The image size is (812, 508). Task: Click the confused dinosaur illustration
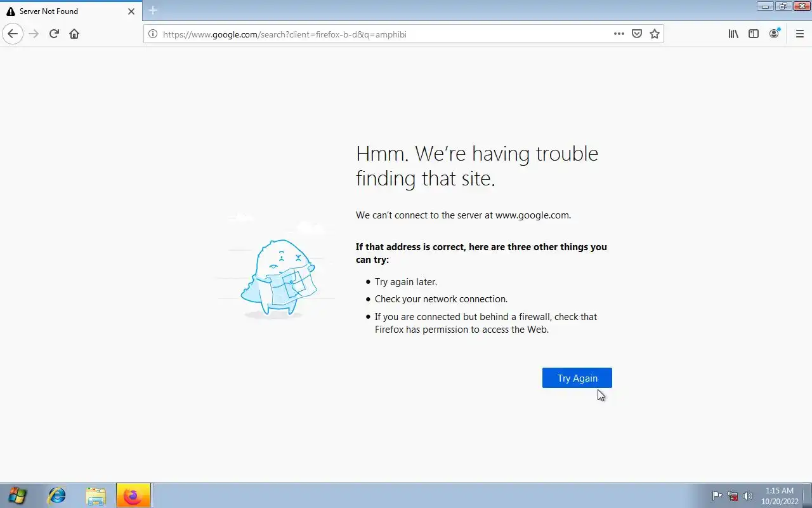(278, 277)
